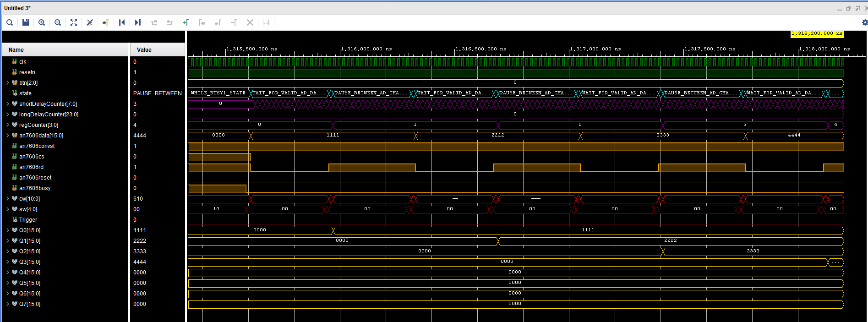The image size is (868, 322).
Task: Click the zoom to cursor icon
Action: 90,22
